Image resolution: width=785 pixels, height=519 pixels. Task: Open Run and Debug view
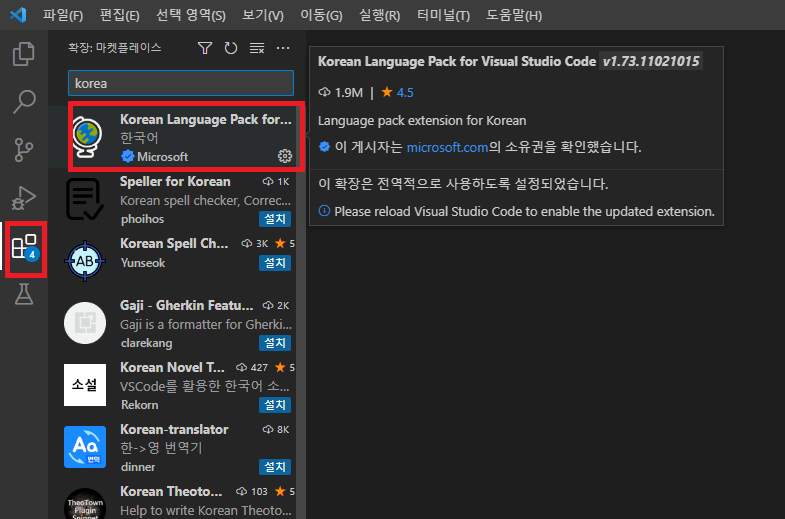[24, 198]
